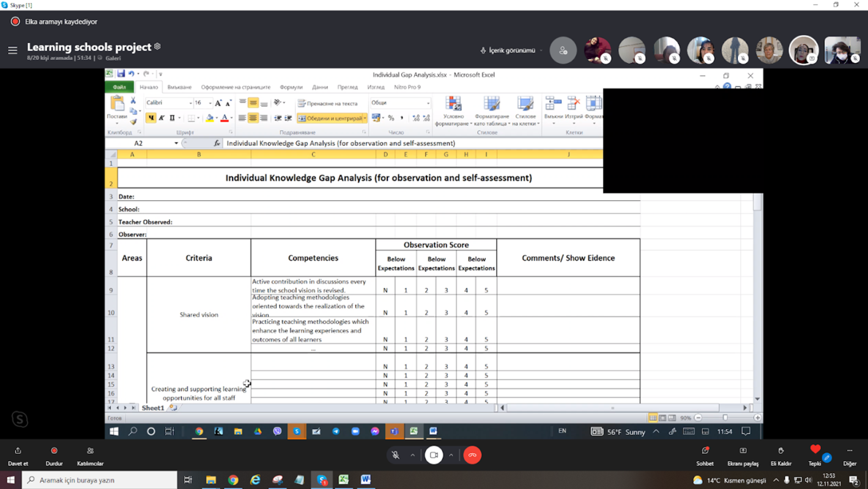Expand İçerik görünümü view dropdown

511,50
